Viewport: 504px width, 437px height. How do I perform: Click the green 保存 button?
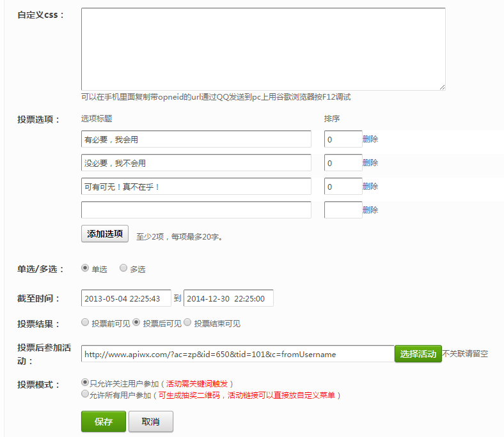[103, 422]
